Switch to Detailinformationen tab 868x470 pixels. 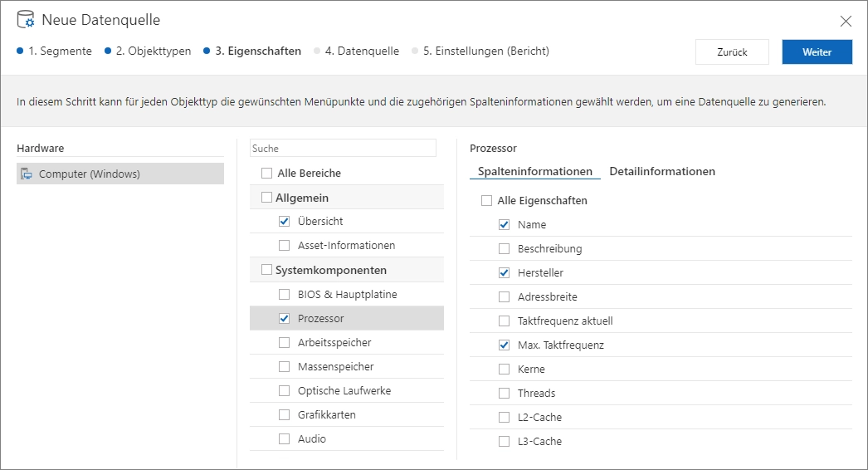pos(662,171)
